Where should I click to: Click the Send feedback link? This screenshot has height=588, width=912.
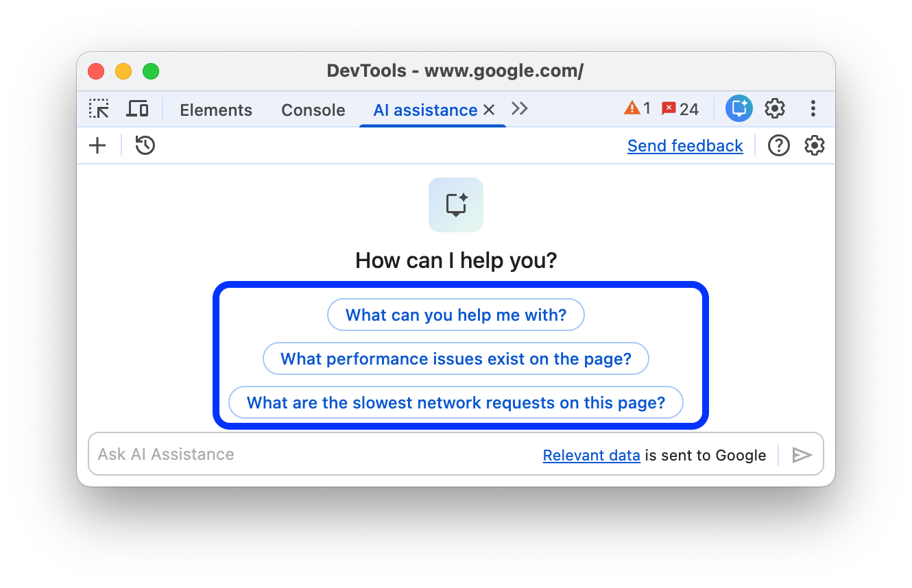click(685, 146)
